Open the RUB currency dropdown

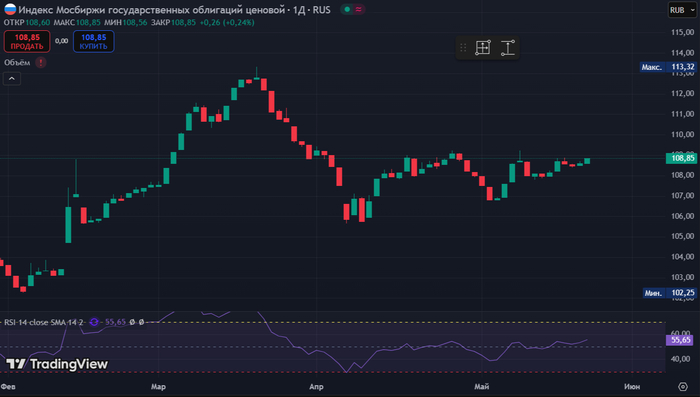pyautogui.click(x=682, y=10)
